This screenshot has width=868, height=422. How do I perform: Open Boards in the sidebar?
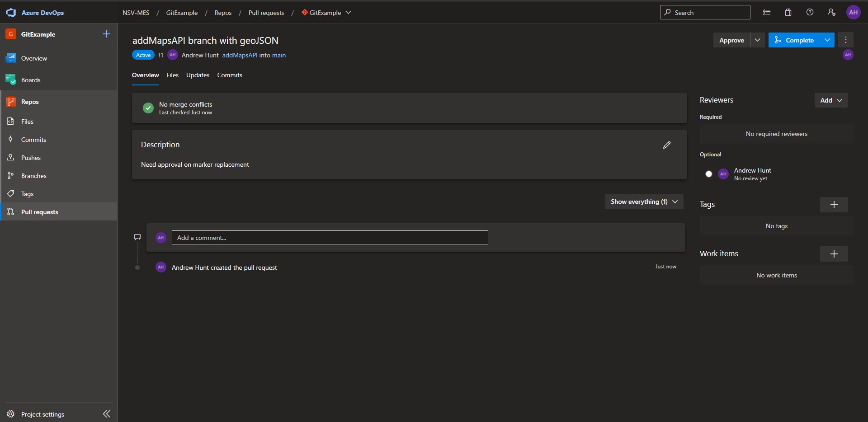[59, 80]
